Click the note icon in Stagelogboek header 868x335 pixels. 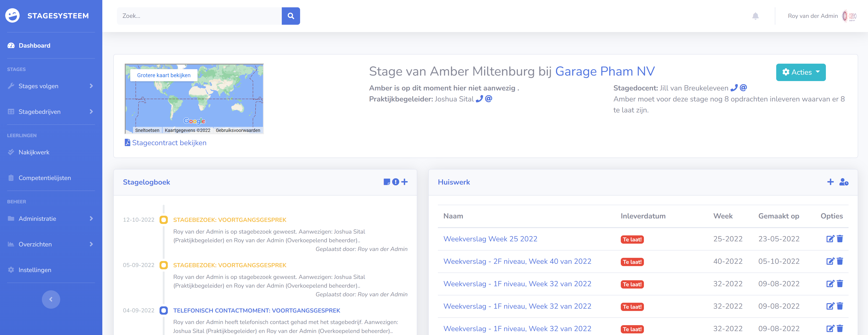point(386,182)
